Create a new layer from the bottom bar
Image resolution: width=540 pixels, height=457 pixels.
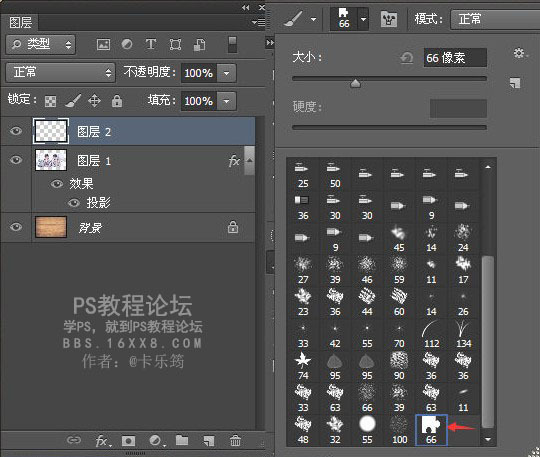tap(209, 440)
